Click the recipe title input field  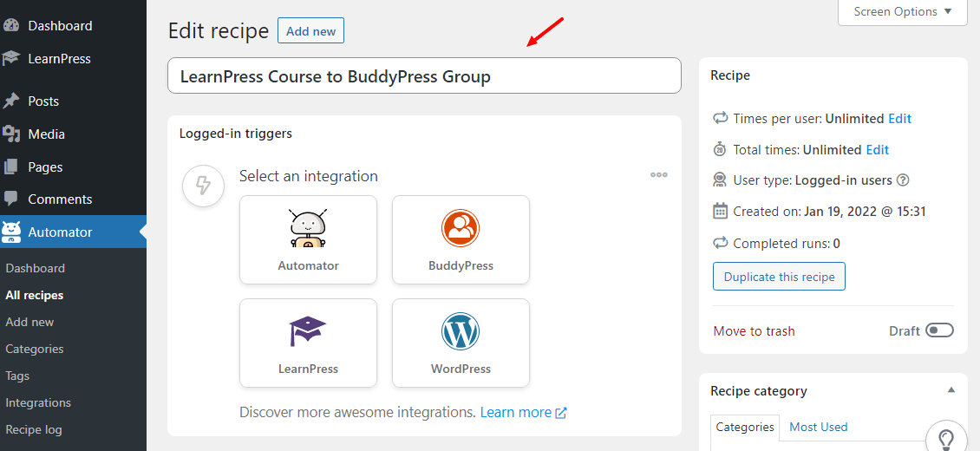424,75
